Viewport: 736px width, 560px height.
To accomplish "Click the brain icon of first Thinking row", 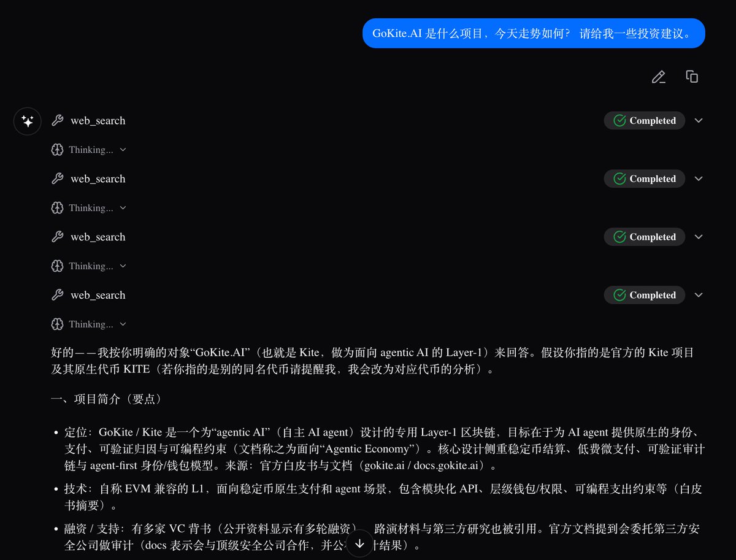I will (57, 150).
